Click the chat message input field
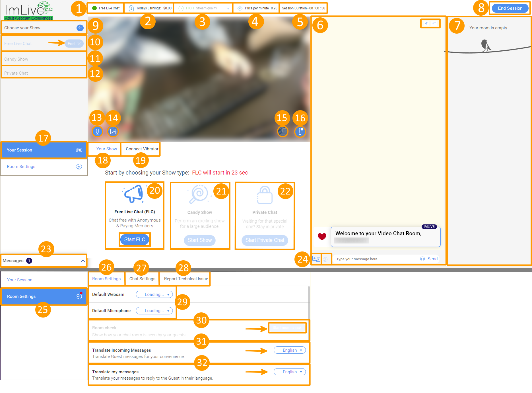The image size is (532, 393). 376,259
